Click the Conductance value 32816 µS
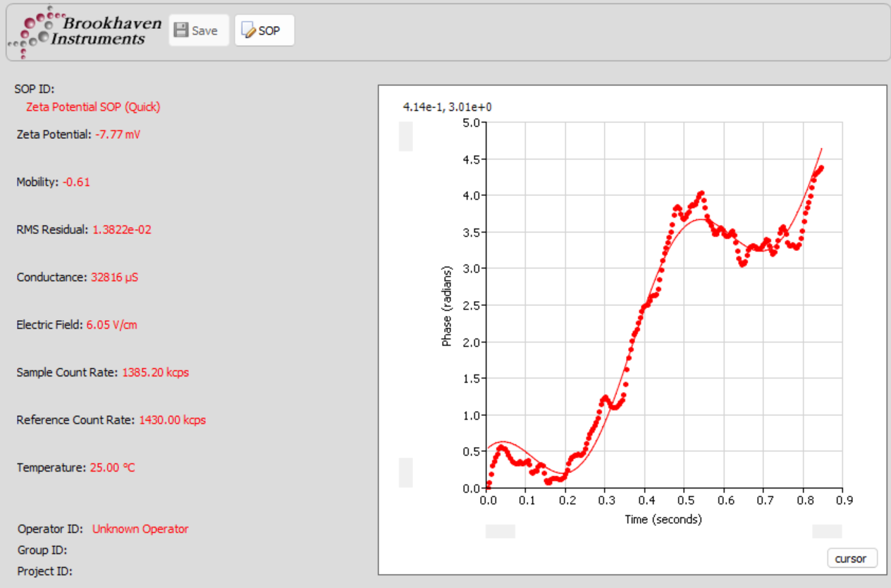 point(114,277)
